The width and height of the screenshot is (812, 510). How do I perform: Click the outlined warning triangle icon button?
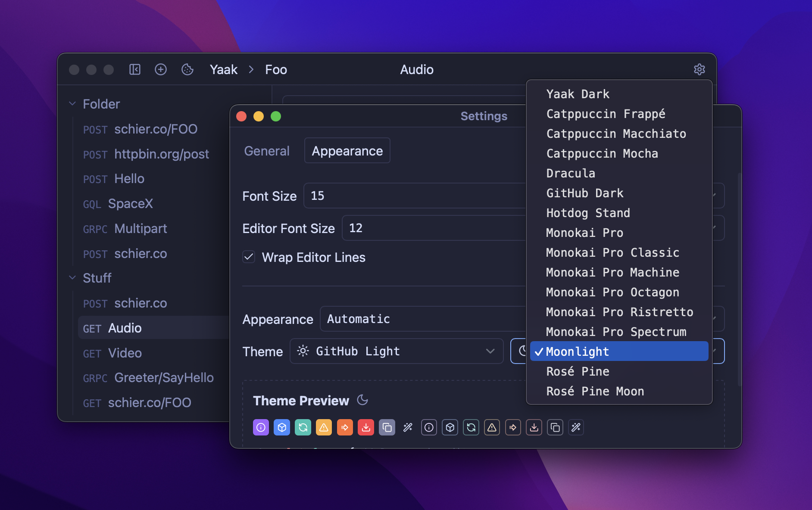click(492, 427)
